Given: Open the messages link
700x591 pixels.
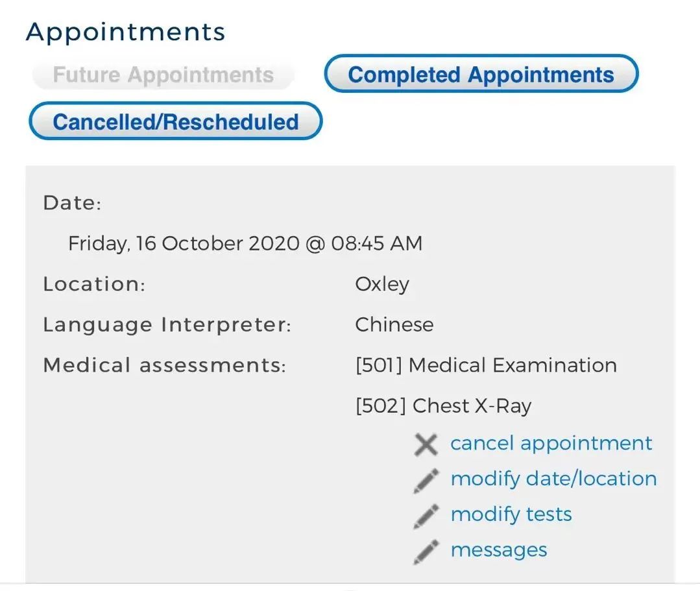Looking at the screenshot, I should point(499,550).
